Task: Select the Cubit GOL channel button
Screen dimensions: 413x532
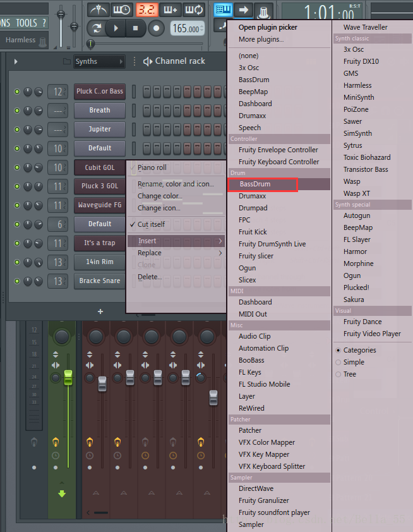Action: pyautogui.click(x=100, y=167)
